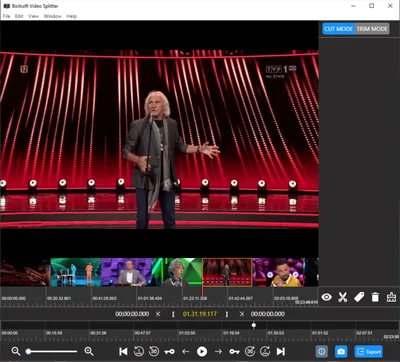Screen dimensions: 400x362
Task: Click timeline label 01:01:38.404
Action: click(150, 298)
